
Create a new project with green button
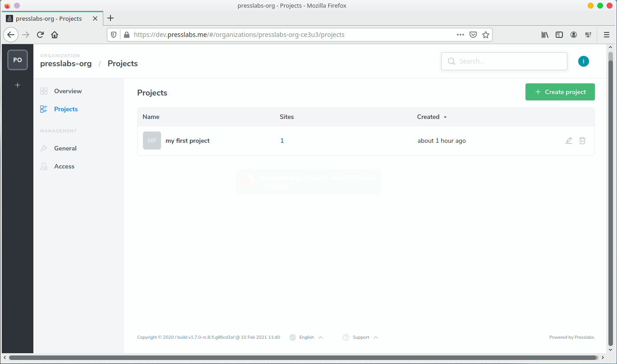click(560, 92)
